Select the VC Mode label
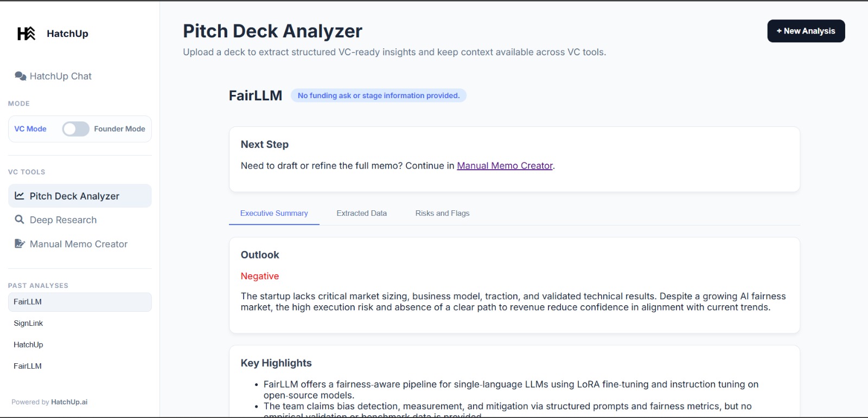 (30, 129)
